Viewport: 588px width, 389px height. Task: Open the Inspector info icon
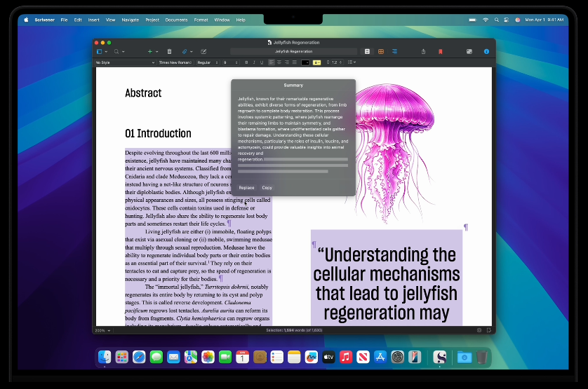coord(487,51)
